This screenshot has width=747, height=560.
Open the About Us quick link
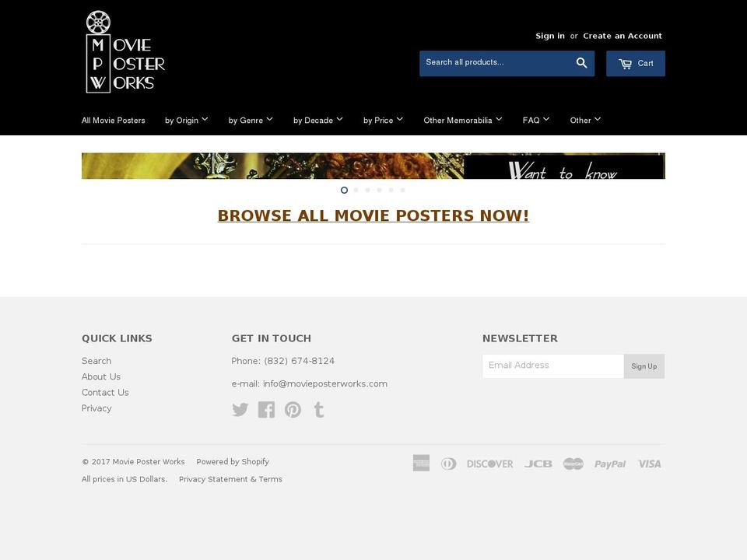101,376
